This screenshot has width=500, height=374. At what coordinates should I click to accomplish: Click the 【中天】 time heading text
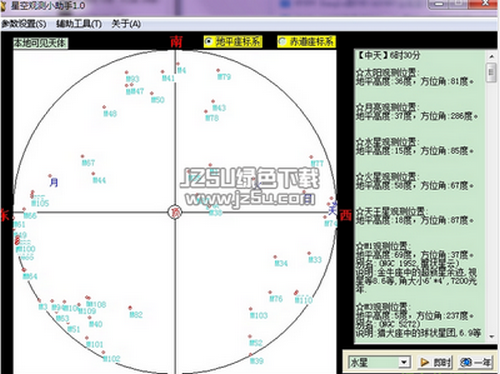(388, 55)
